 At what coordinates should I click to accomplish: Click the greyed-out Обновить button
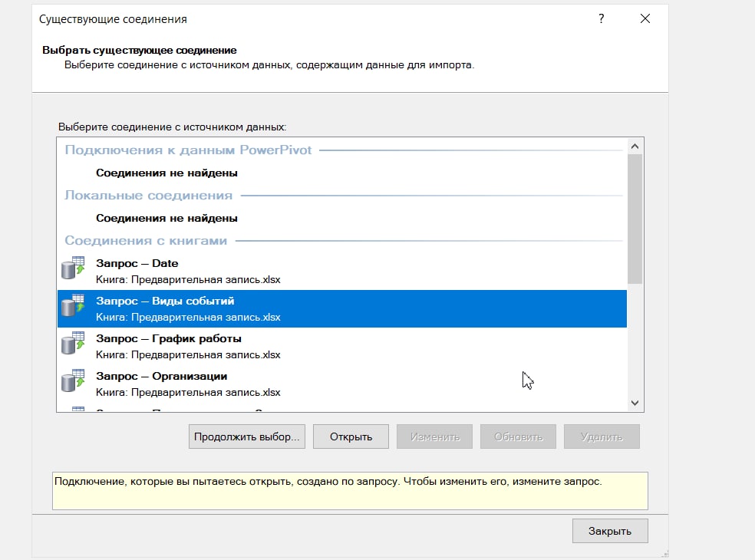pyautogui.click(x=518, y=436)
